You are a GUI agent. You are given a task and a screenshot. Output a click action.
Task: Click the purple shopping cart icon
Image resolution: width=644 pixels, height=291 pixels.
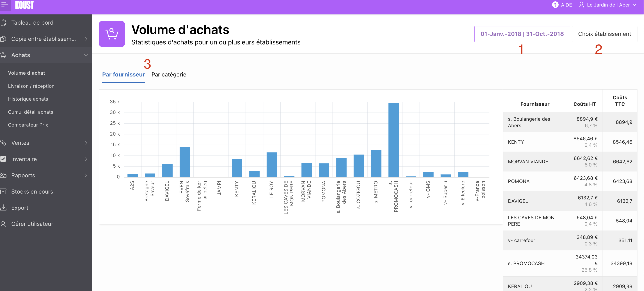tap(112, 34)
